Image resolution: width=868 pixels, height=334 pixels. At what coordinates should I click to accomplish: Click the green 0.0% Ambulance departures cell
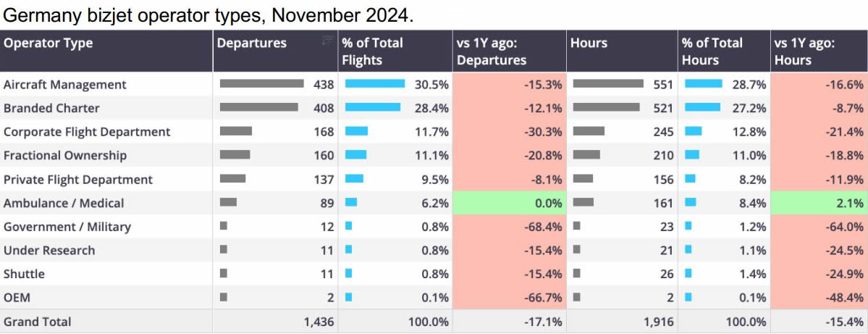tap(510, 204)
